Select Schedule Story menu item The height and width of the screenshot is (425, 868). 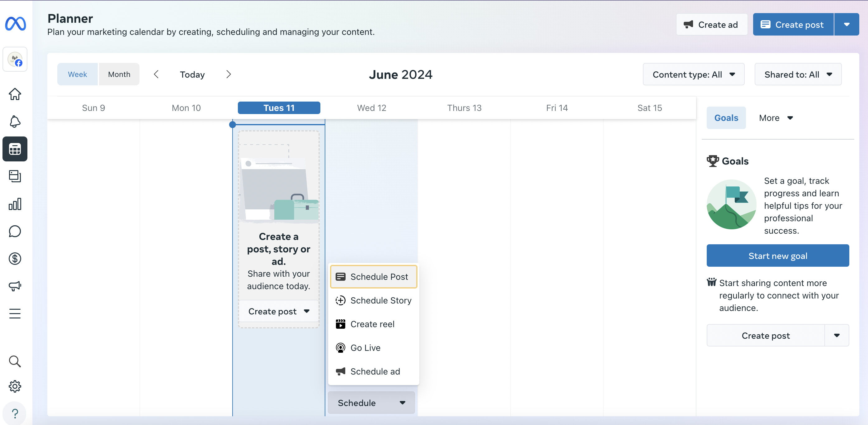click(x=373, y=300)
